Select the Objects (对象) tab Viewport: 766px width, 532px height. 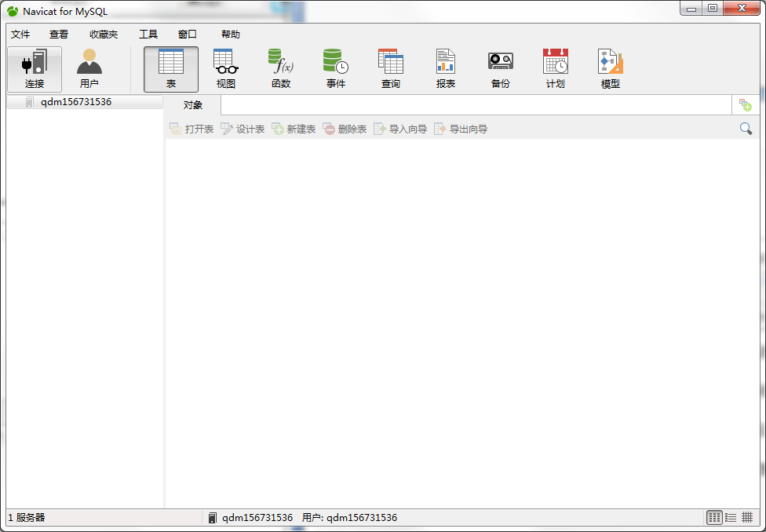coord(193,105)
